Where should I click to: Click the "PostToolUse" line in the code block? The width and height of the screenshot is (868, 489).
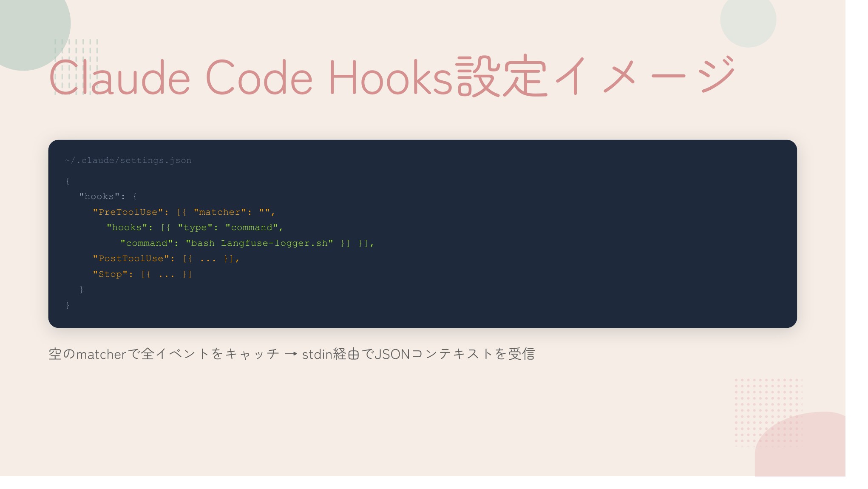(x=166, y=259)
